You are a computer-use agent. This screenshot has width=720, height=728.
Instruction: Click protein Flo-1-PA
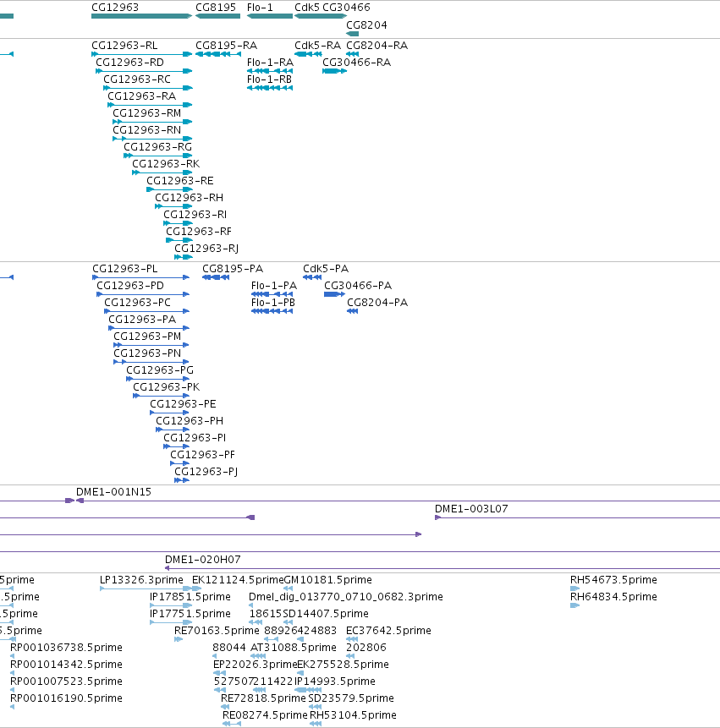(x=272, y=294)
